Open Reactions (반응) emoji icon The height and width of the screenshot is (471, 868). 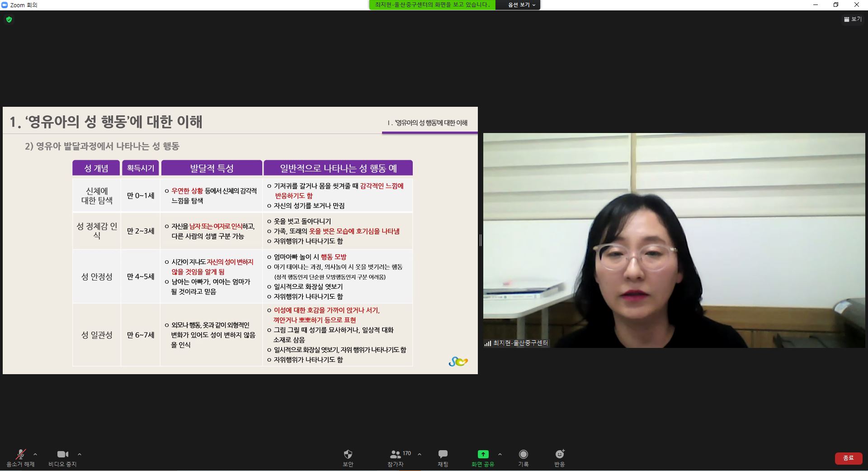(560, 454)
